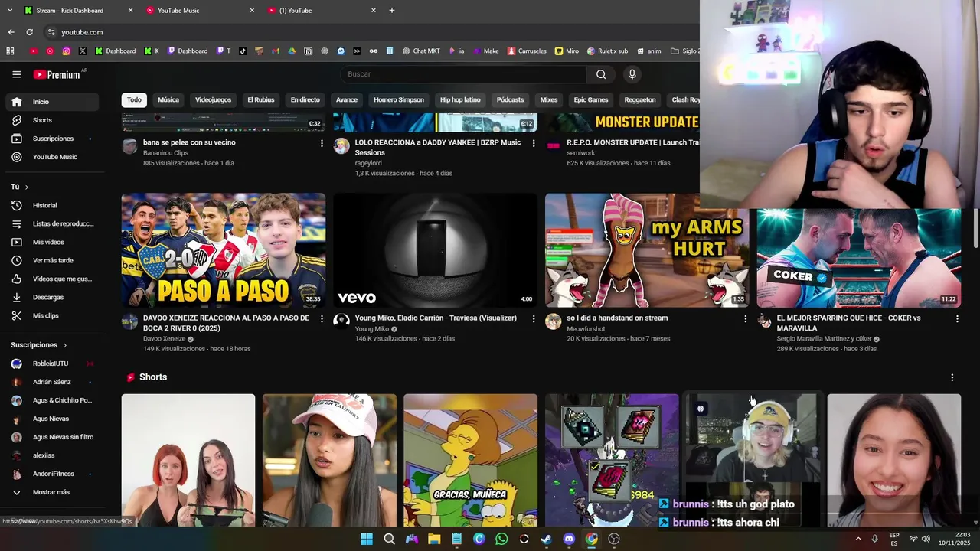Open options for LOLO REACCIONA video
This screenshot has width=980, height=551.
tap(534, 143)
